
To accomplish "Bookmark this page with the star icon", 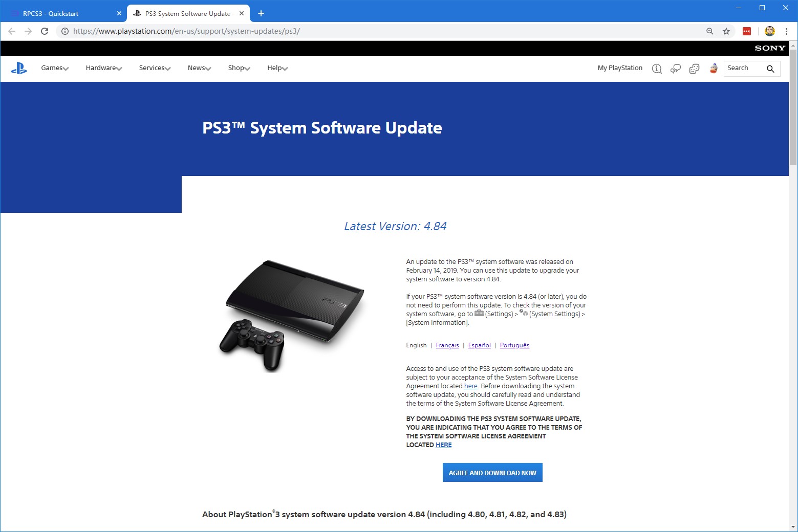I will (x=726, y=31).
